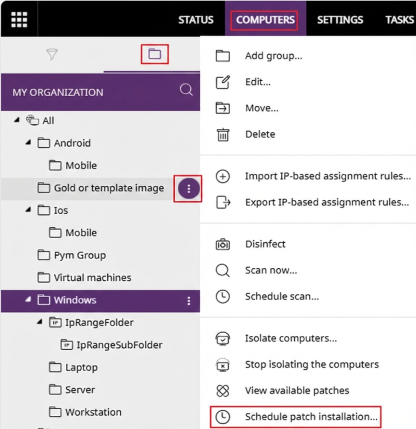416x429 pixels.
Task: Choose Schedule patch installation option
Action: pyautogui.click(x=295, y=417)
